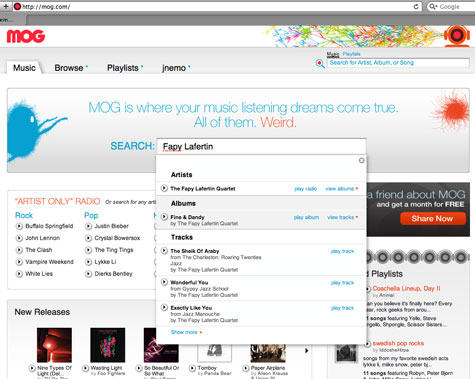Play So Beautiful Or So What release
Image resolution: width=475 pixels, height=379 pixels.
(x=139, y=368)
